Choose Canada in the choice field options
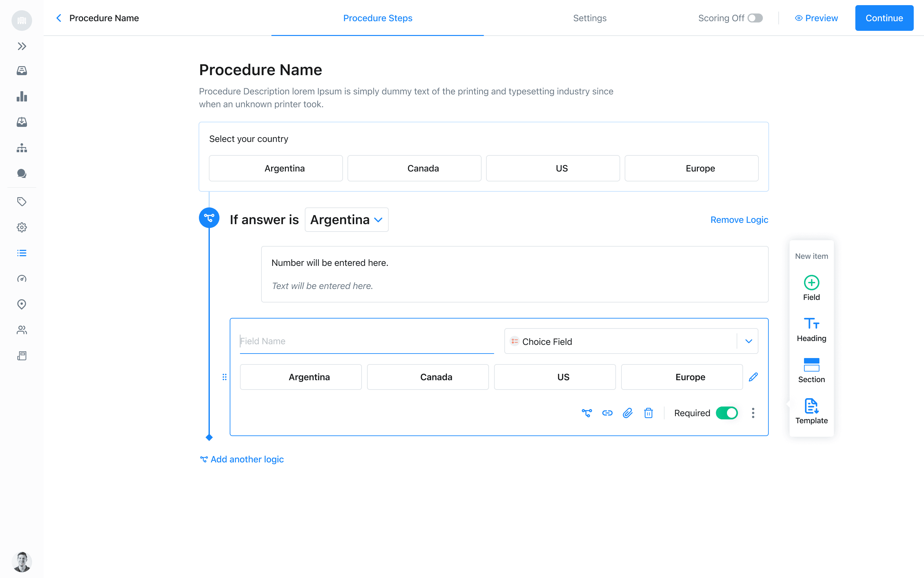The width and height of the screenshot is (924, 578). 428,377
